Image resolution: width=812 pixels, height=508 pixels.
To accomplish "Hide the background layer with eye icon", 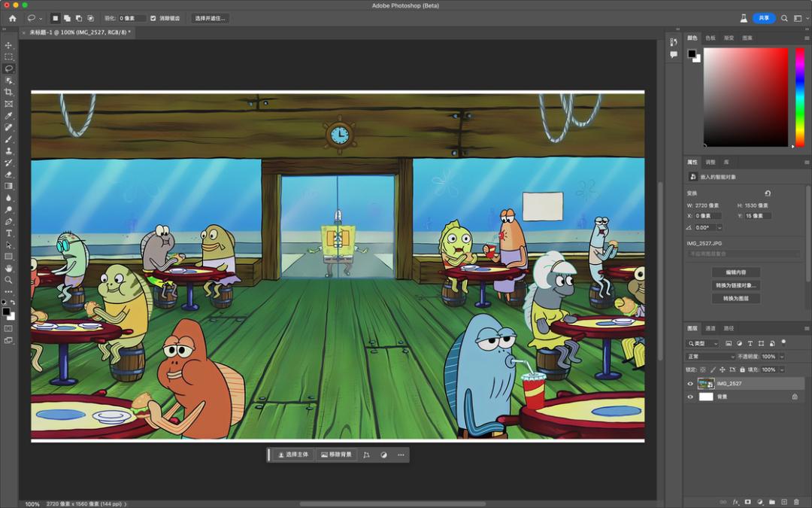I will 689,397.
